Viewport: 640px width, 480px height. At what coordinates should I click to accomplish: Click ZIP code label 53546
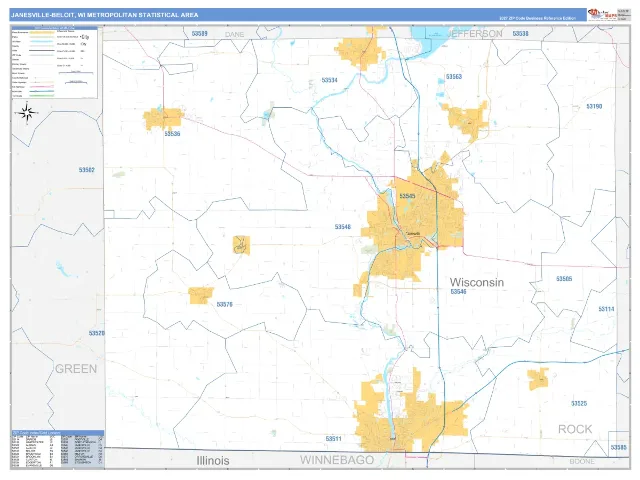click(x=458, y=291)
